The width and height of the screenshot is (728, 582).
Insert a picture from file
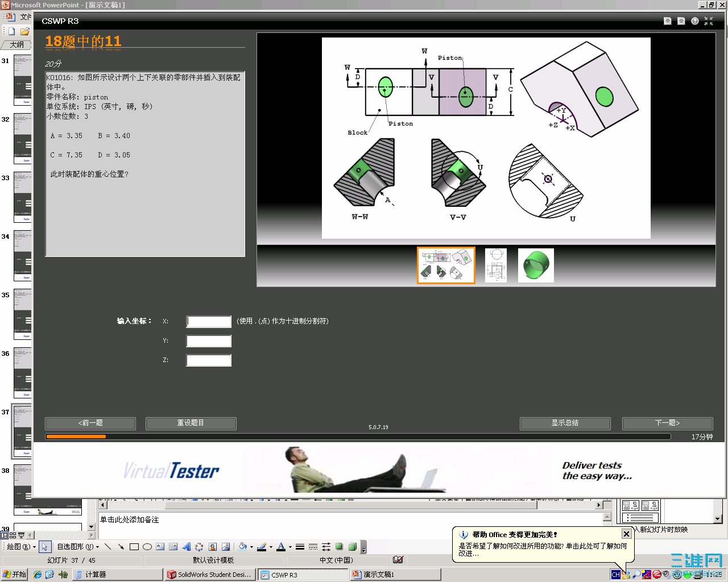point(226,547)
